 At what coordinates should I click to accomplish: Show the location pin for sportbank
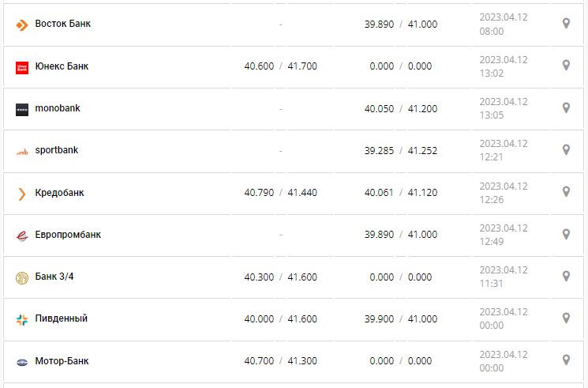pyautogui.click(x=566, y=150)
